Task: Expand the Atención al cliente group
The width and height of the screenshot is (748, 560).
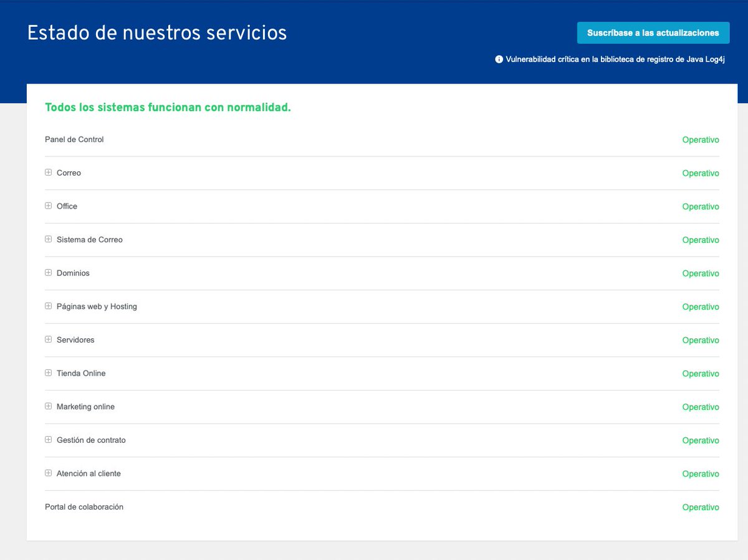Action: tap(49, 473)
